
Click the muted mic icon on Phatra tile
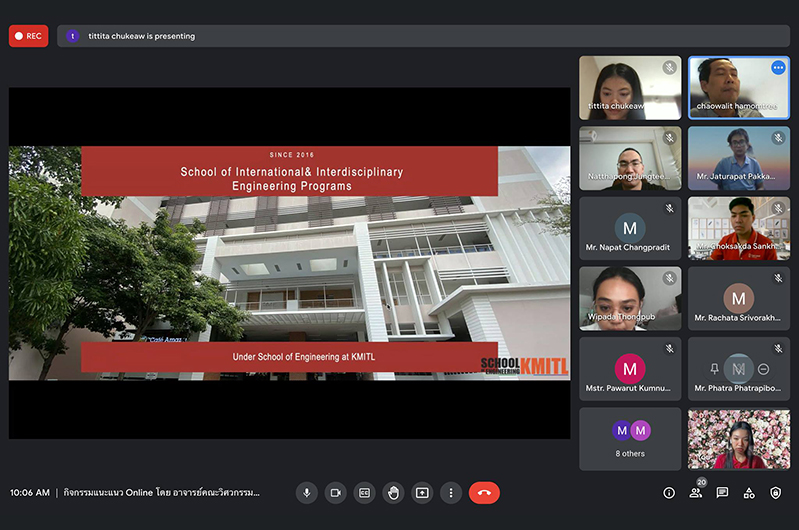(x=778, y=349)
